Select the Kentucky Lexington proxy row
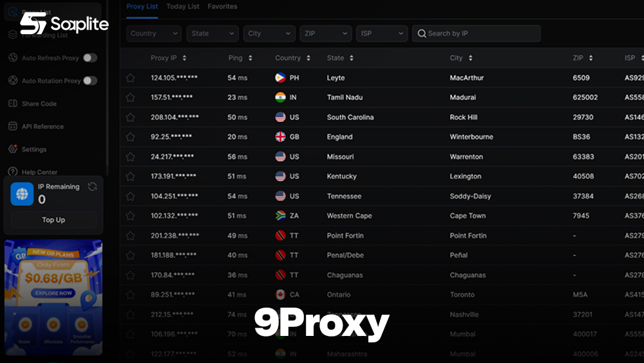 [382, 177]
